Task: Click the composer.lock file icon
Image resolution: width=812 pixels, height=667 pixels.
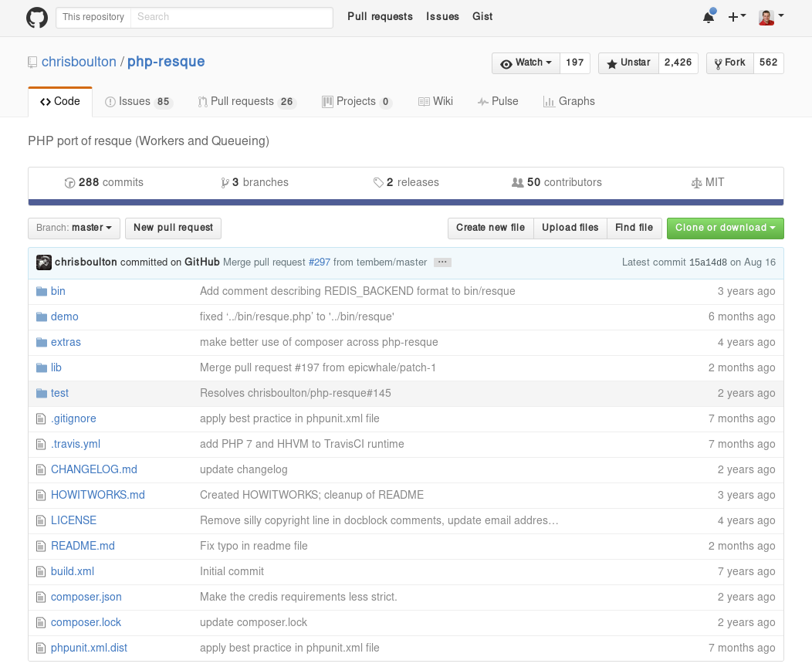Action: click(x=41, y=622)
